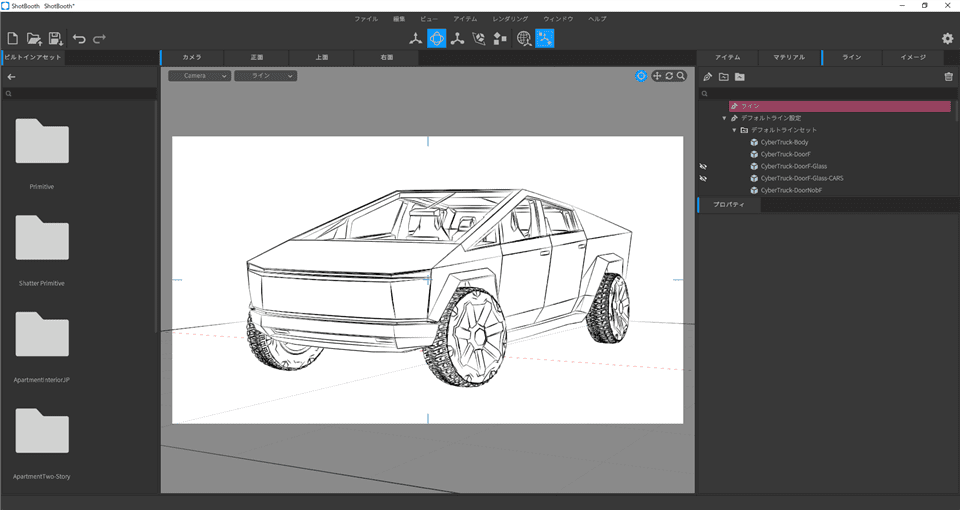The image size is (960, 510).
Task: Select the highlighted ライン tree row
Action: click(839, 106)
